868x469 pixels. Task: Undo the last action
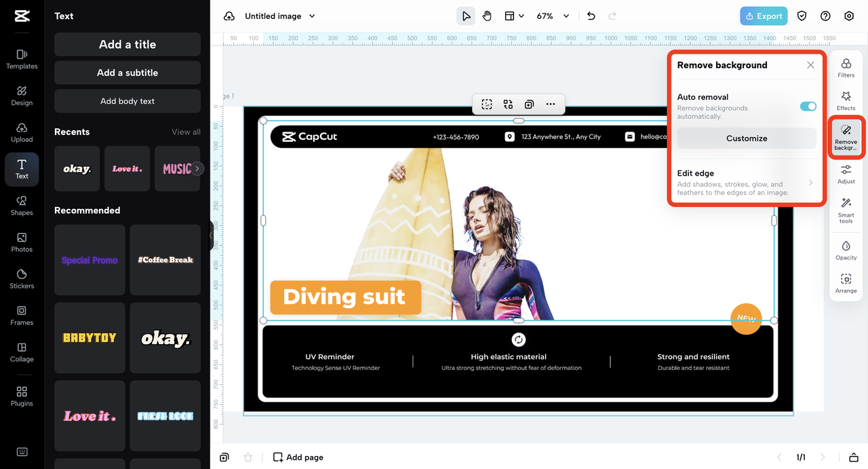(x=591, y=16)
